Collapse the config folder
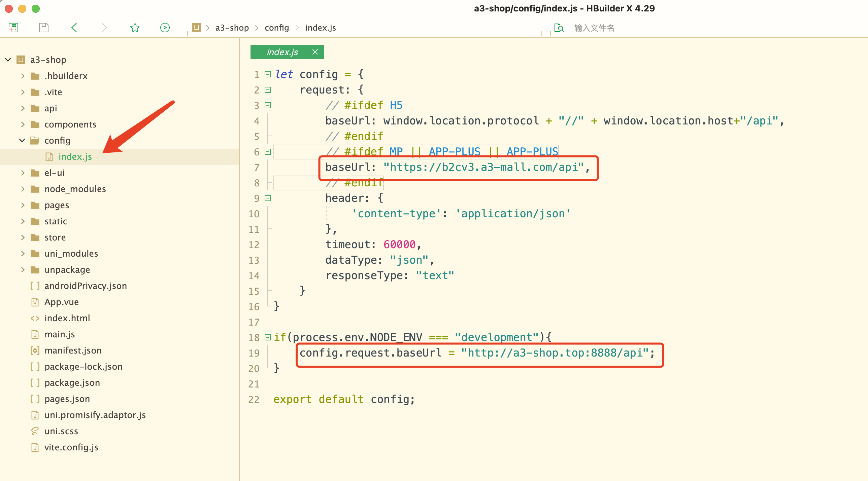This screenshot has height=481, width=868. click(22, 141)
